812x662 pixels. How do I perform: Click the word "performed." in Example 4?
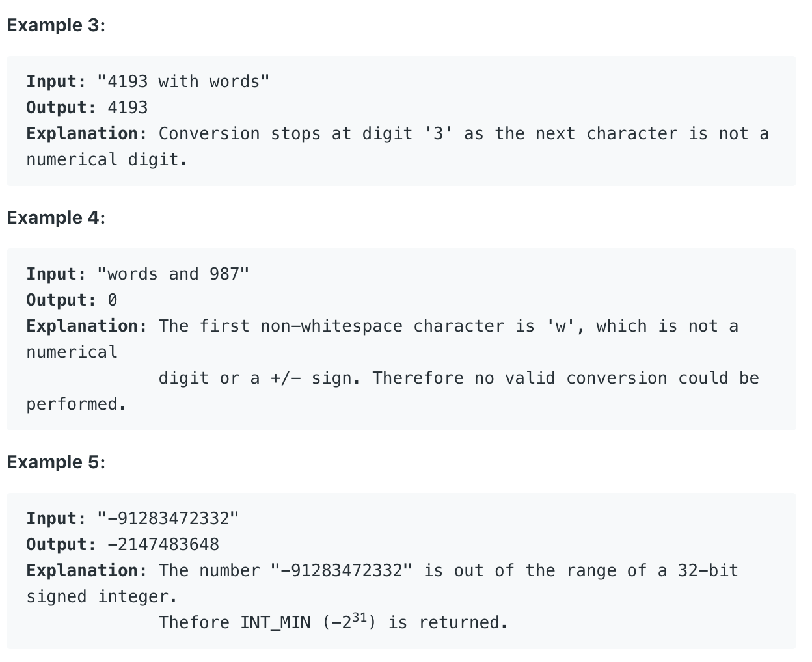[76, 404]
